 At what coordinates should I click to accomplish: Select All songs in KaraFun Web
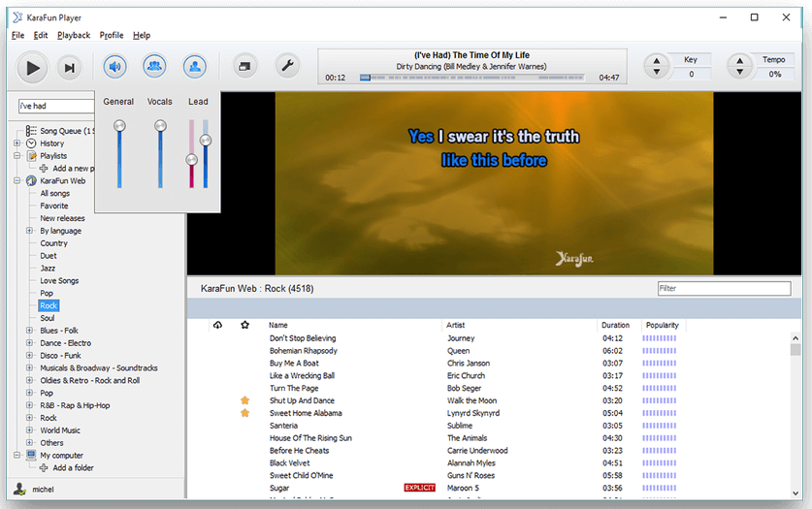(55, 194)
